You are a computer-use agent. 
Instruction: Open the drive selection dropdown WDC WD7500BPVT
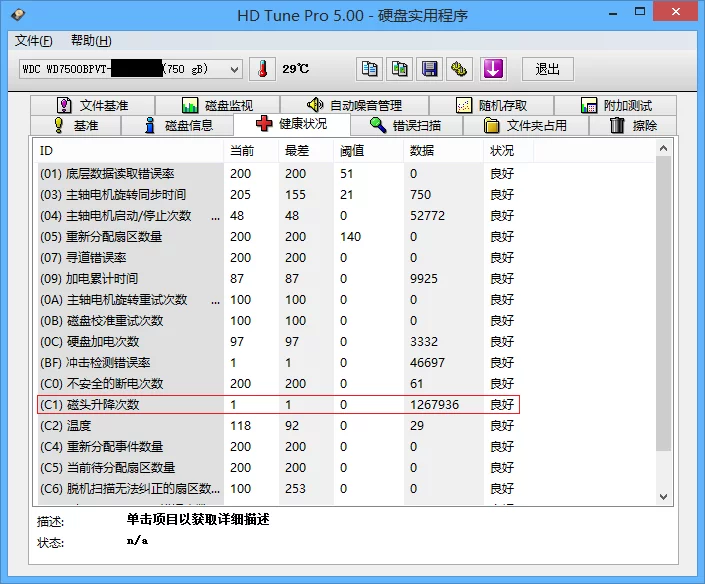point(131,69)
